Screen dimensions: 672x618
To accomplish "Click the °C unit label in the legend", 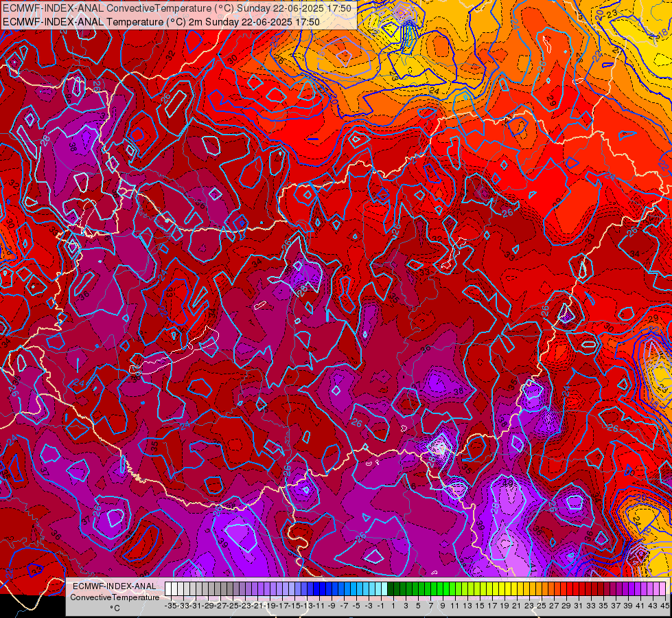I will (115, 608).
